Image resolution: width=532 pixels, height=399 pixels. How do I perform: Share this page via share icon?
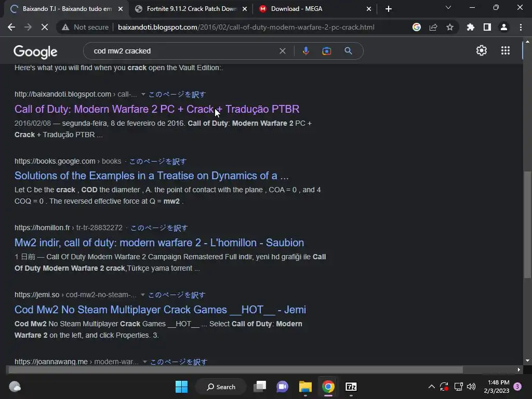(x=433, y=27)
